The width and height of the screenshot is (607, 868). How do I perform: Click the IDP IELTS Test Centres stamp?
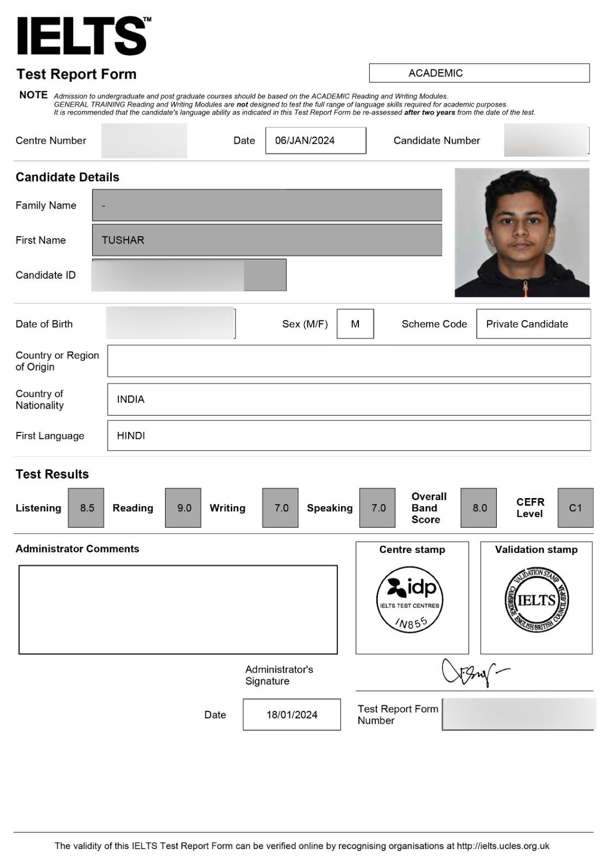(410, 599)
